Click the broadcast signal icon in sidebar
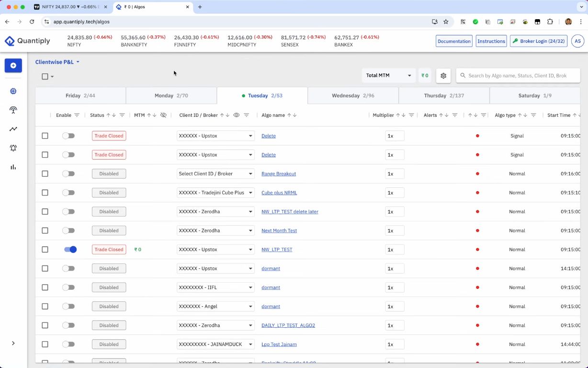Screen dimensions: 588x368 pyautogui.click(x=13, y=110)
